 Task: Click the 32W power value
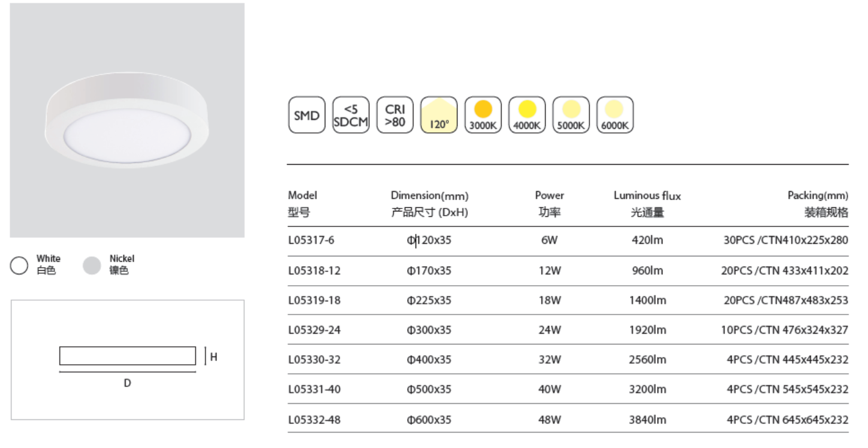click(x=550, y=360)
